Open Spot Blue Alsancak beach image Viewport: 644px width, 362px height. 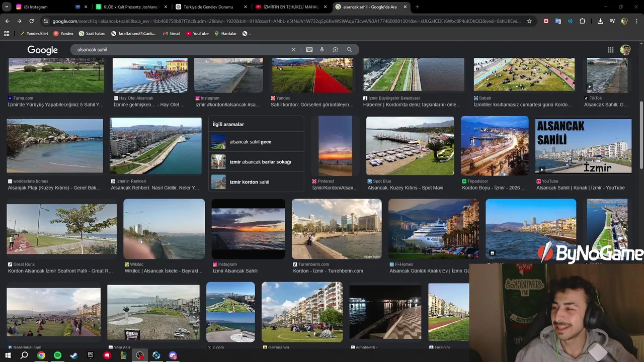point(410,146)
